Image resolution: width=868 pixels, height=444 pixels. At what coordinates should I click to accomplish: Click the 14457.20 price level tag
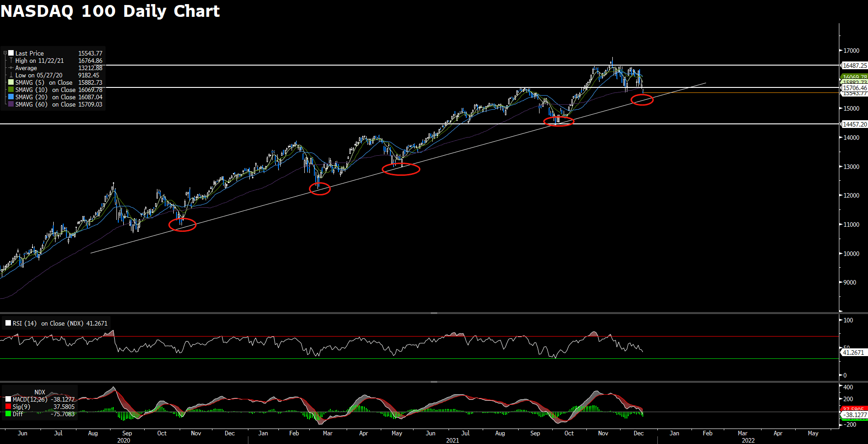854,124
